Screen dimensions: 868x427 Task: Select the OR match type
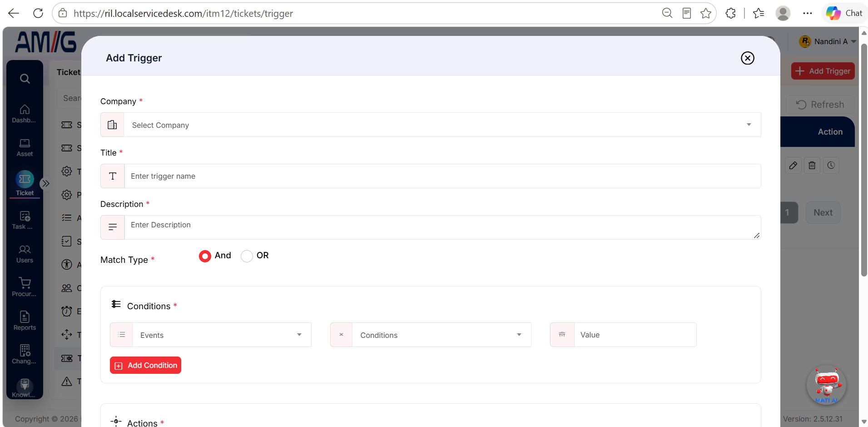(x=247, y=256)
